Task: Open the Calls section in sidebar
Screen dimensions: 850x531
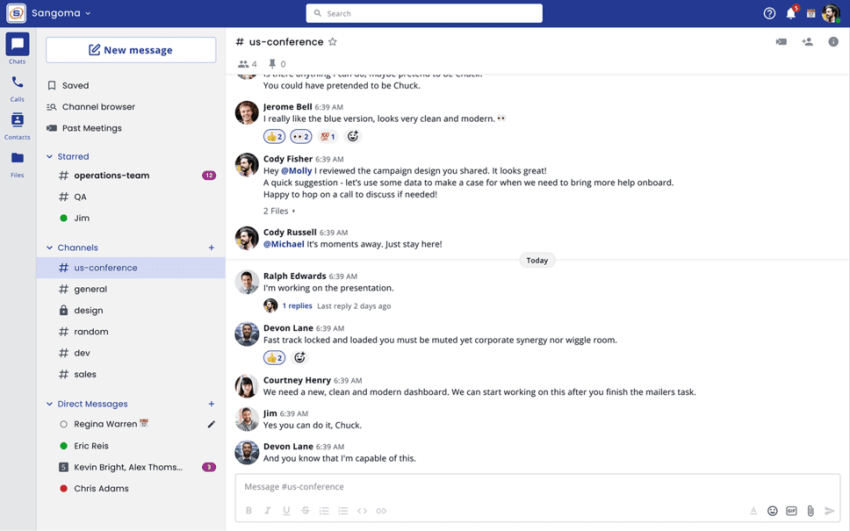Action: click(17, 86)
